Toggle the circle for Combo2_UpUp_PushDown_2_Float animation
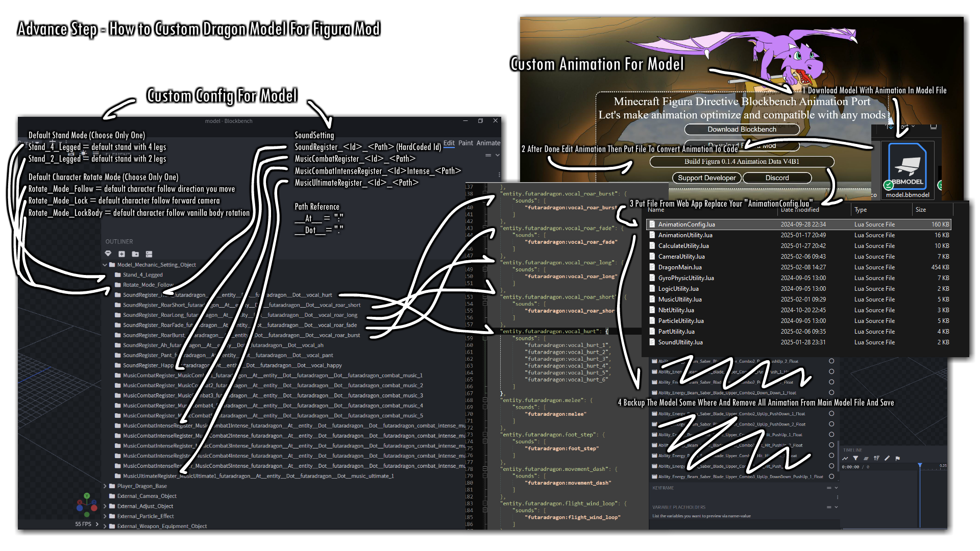The height and width of the screenshot is (551, 980). pos(831,424)
